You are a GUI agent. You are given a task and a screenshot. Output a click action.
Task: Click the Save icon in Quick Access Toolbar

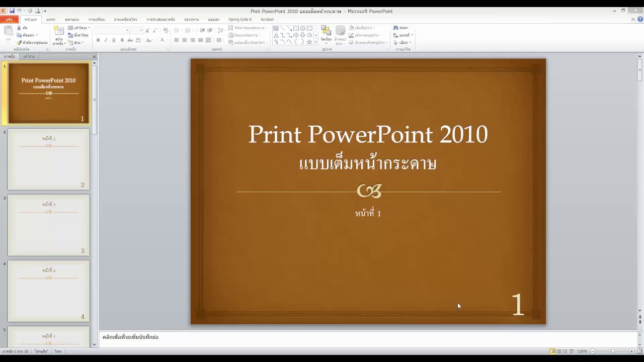[12, 11]
